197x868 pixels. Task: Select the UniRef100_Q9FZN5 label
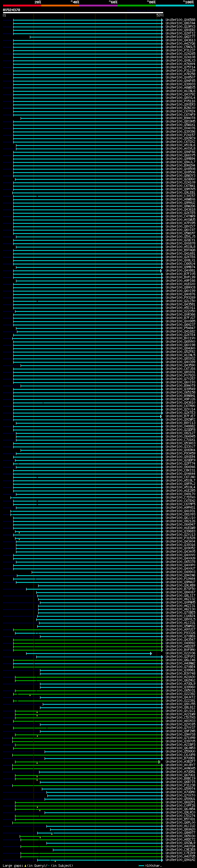click(180, 731)
